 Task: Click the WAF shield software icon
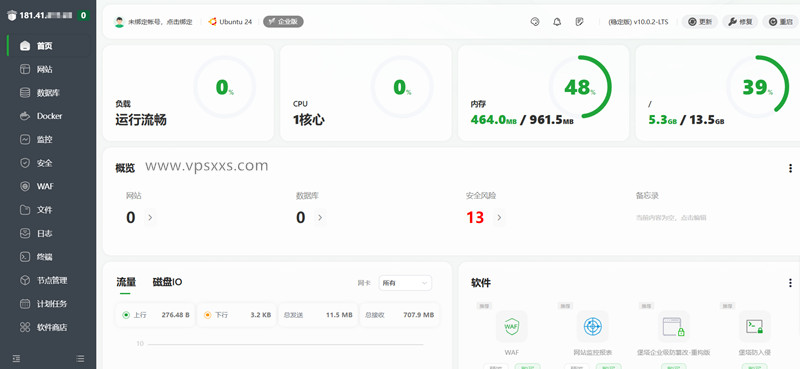[511, 326]
